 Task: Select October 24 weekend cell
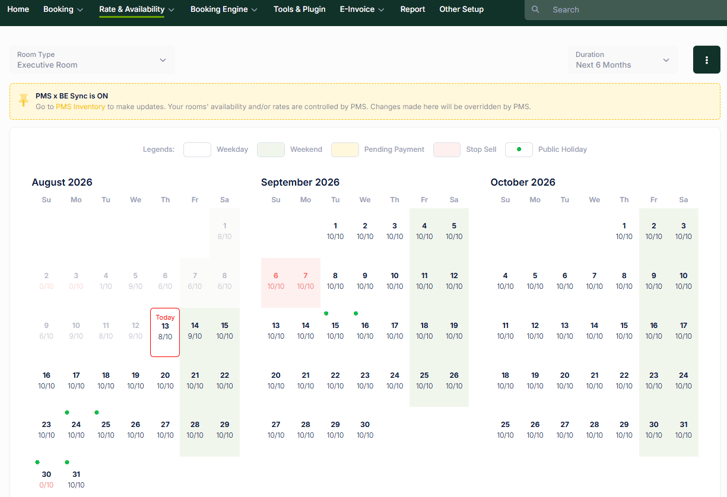(683, 380)
